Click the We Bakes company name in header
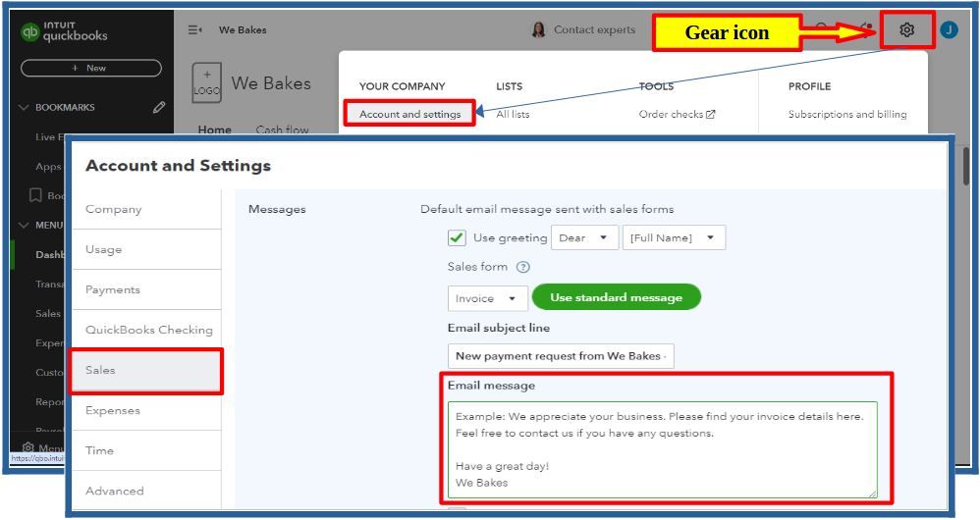 coord(243,30)
